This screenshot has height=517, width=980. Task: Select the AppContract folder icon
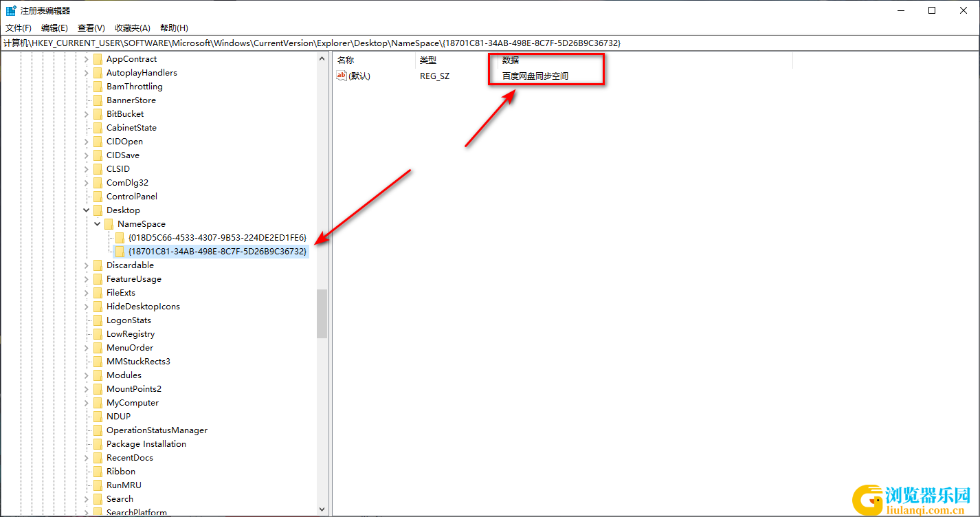[98, 59]
